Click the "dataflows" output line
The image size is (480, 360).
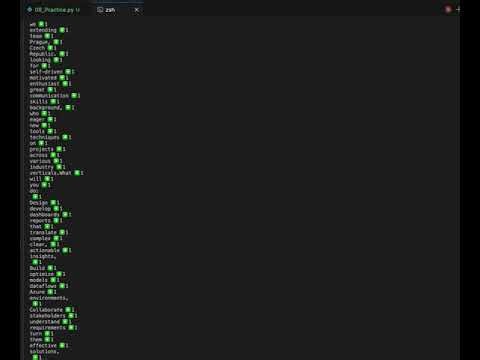coord(49,286)
